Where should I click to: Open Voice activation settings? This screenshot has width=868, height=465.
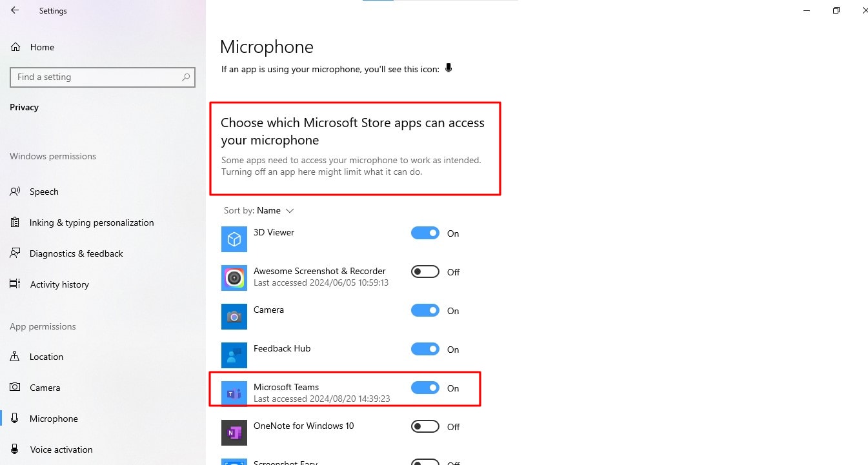(61, 450)
